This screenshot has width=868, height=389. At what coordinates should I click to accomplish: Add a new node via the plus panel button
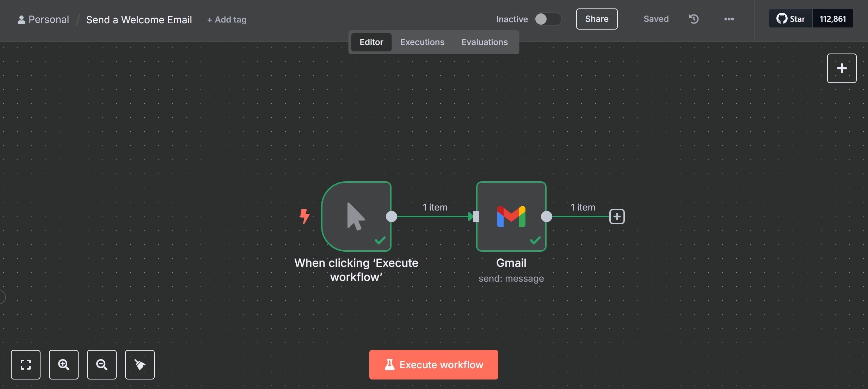[x=842, y=68]
